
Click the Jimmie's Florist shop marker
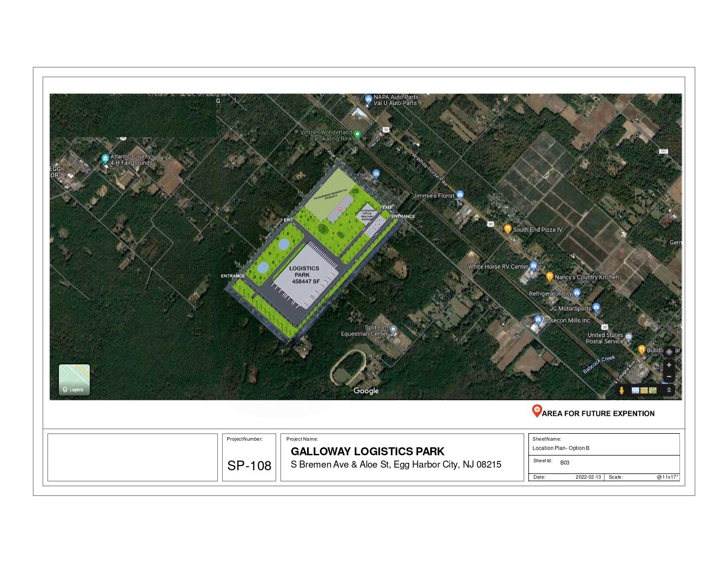tap(460, 195)
